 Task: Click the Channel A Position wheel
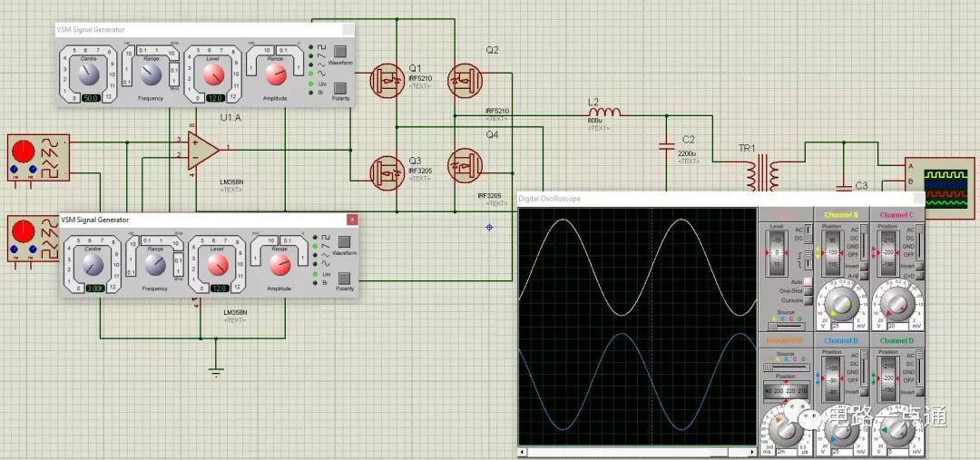832,252
